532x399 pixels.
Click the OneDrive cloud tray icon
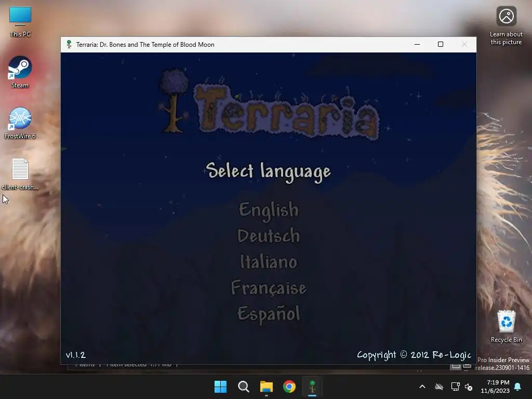click(x=439, y=387)
